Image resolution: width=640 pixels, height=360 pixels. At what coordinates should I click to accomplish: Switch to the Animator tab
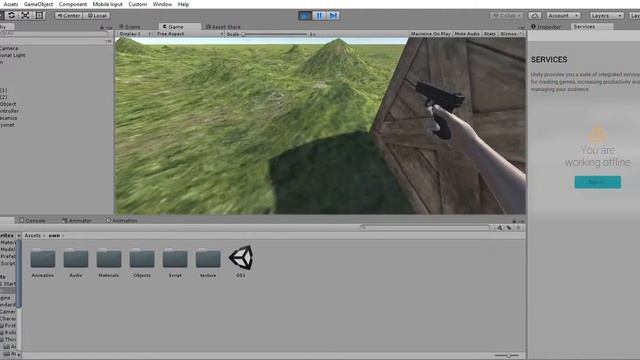pos(77,220)
